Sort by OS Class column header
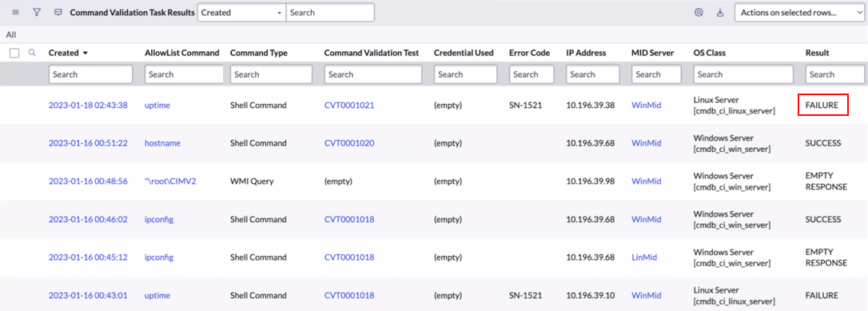Image resolution: width=868 pixels, height=311 pixels. pyautogui.click(x=710, y=53)
